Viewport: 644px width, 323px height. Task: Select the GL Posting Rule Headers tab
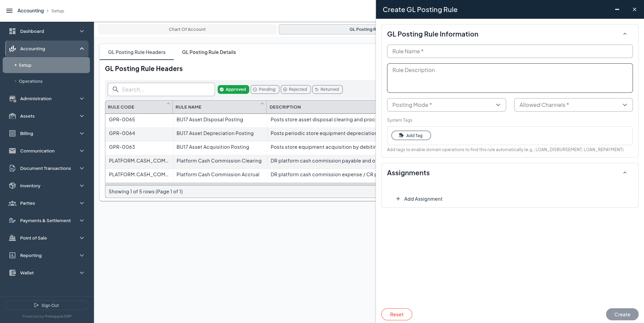coord(137,52)
